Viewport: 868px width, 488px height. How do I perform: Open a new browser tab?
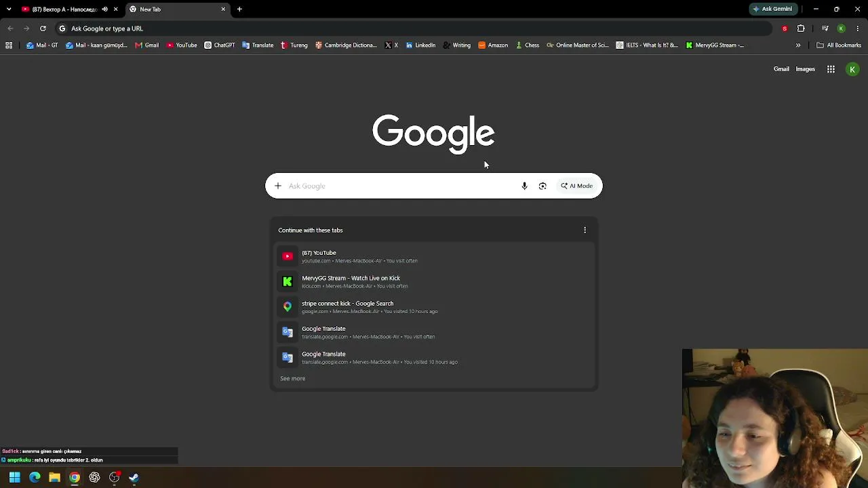point(239,9)
